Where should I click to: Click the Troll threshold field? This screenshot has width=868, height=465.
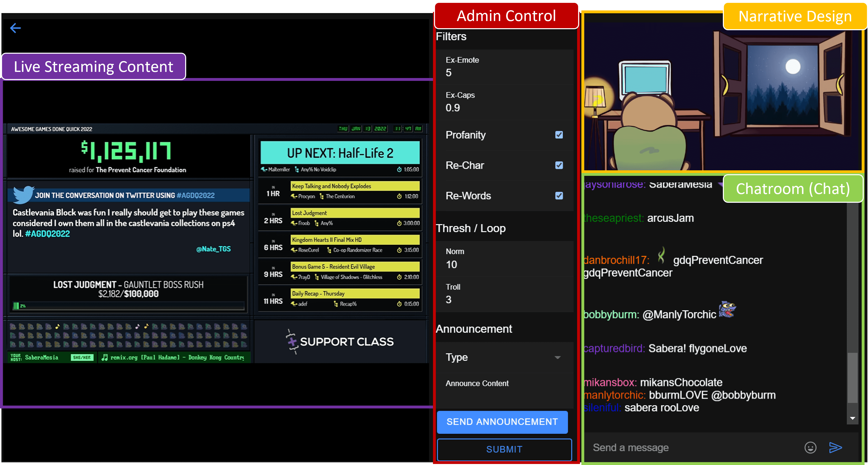(504, 294)
